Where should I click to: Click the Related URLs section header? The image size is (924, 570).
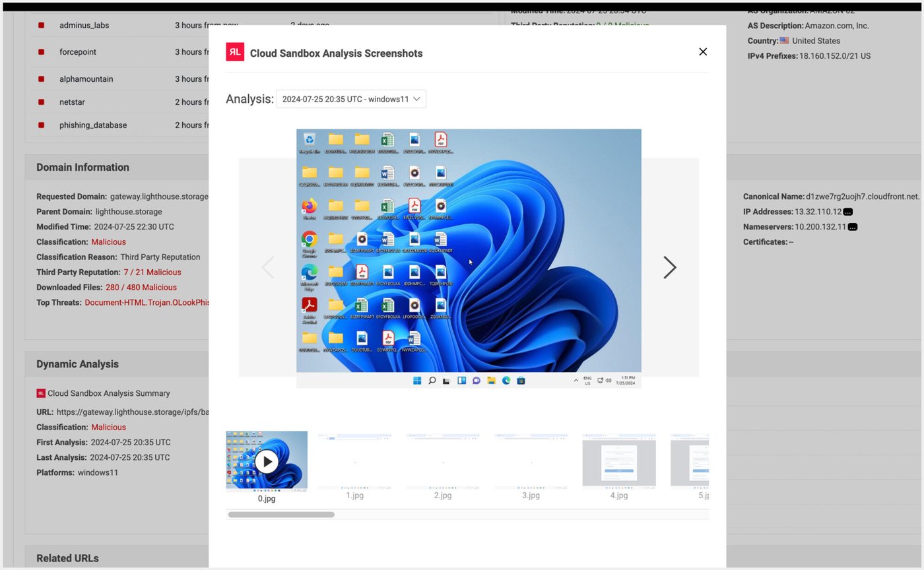pyautogui.click(x=67, y=558)
